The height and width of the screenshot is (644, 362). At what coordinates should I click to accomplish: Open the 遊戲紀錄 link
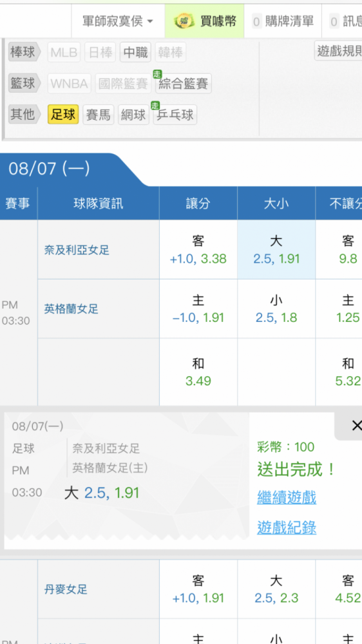click(287, 527)
